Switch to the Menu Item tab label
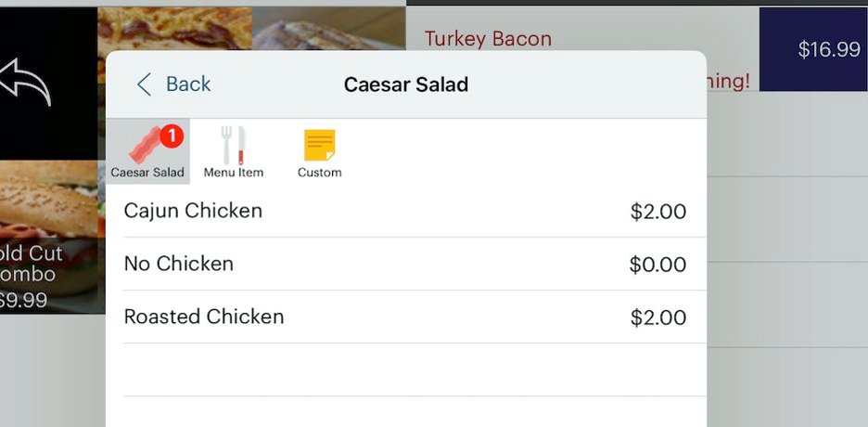The image size is (868, 427). 234,173
